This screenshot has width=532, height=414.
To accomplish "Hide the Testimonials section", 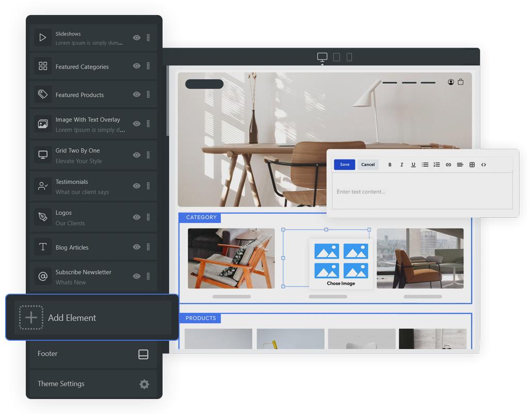I will click(137, 186).
